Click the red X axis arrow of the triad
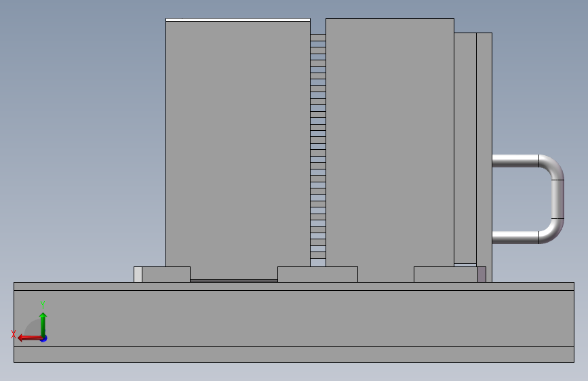Screen dimensions: 588x381 click(29, 338)
